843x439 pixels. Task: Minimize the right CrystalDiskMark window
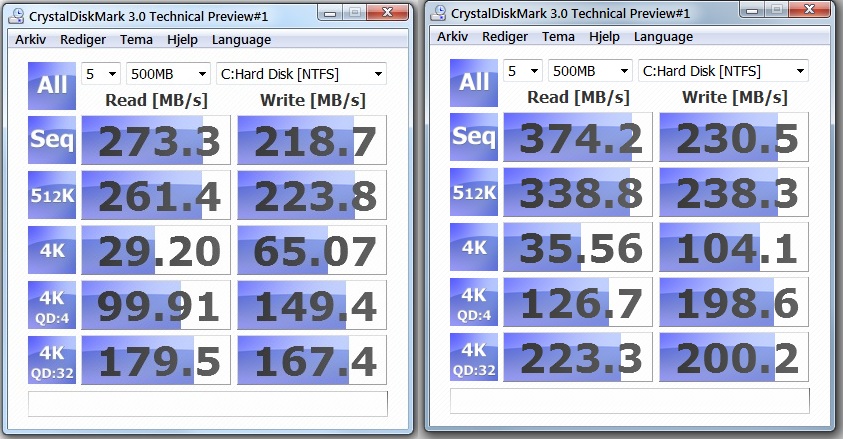tap(753, 10)
